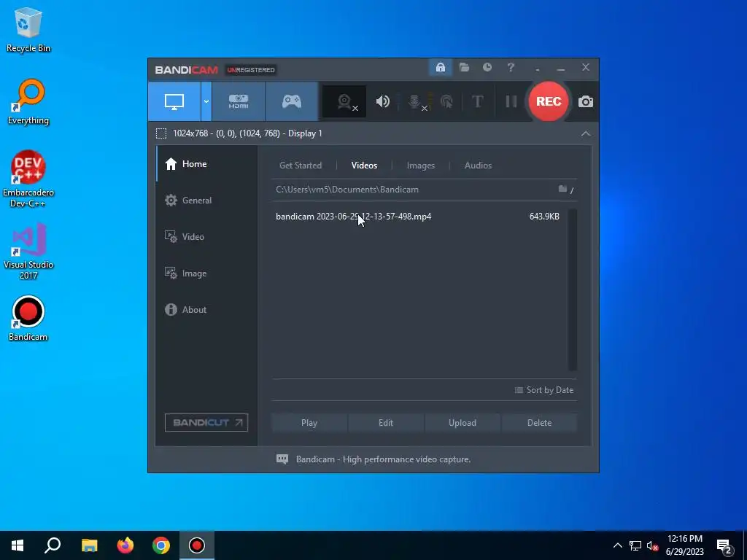Click the Delete button
Image resolution: width=747 pixels, height=560 pixels.
click(539, 423)
